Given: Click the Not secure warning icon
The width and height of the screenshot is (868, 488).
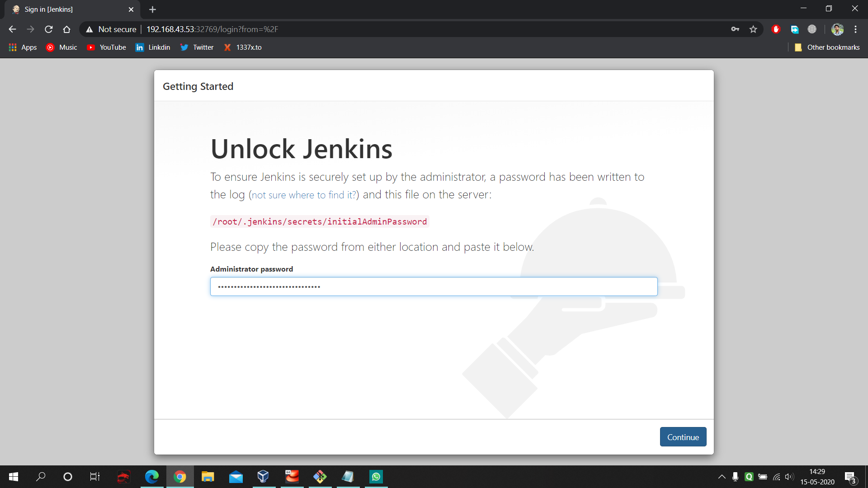Looking at the screenshot, I should (90, 29).
